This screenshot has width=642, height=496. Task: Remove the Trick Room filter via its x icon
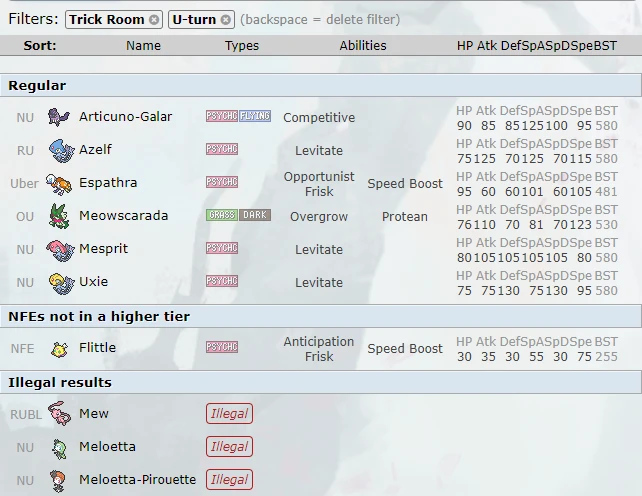154,20
